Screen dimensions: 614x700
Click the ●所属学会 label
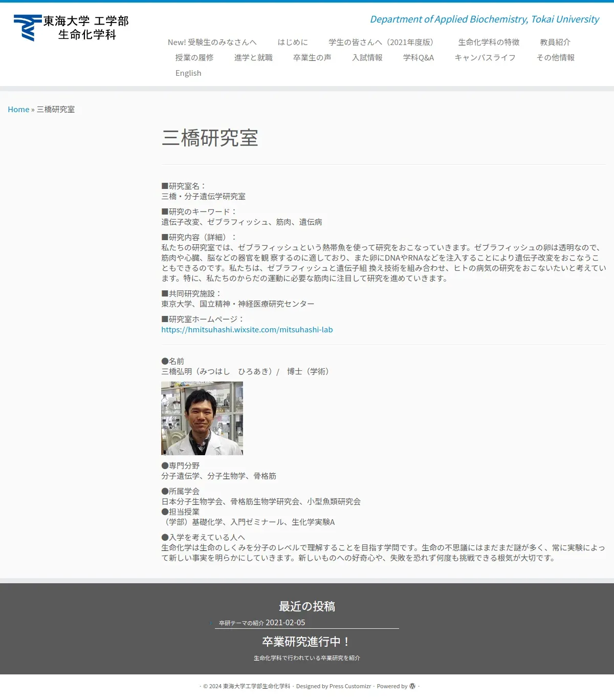coord(181,492)
